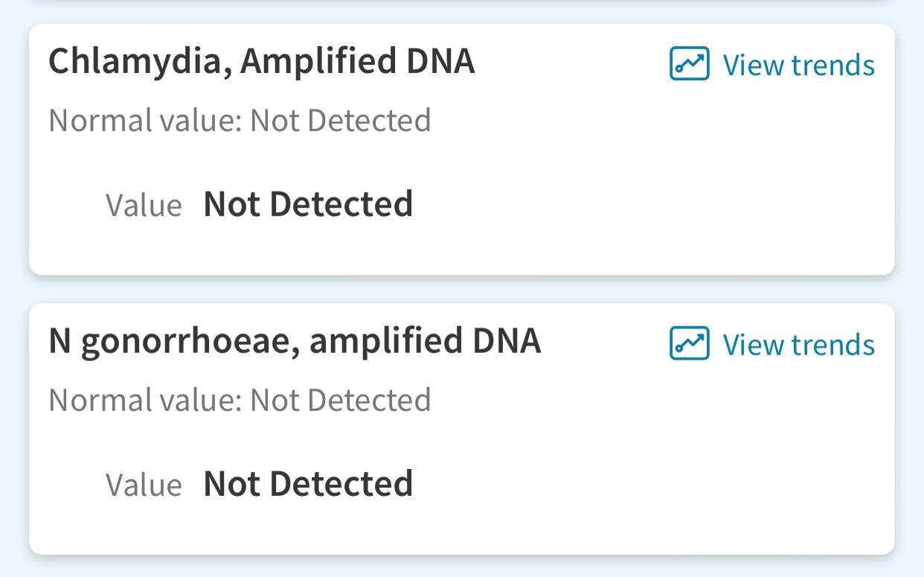Click the Value label in N gonorrhoeae card
Image resolution: width=924 pixels, height=577 pixels.
[x=144, y=485]
